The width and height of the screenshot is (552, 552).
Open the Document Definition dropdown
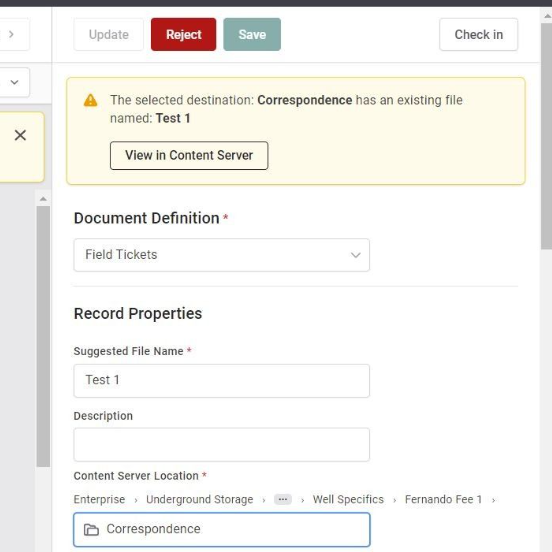pyautogui.click(x=222, y=255)
